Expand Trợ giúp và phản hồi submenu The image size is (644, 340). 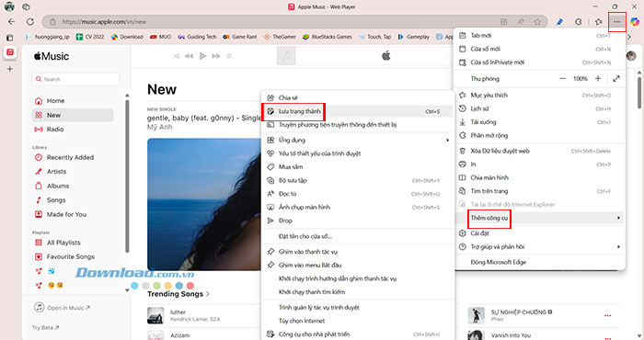540,247
